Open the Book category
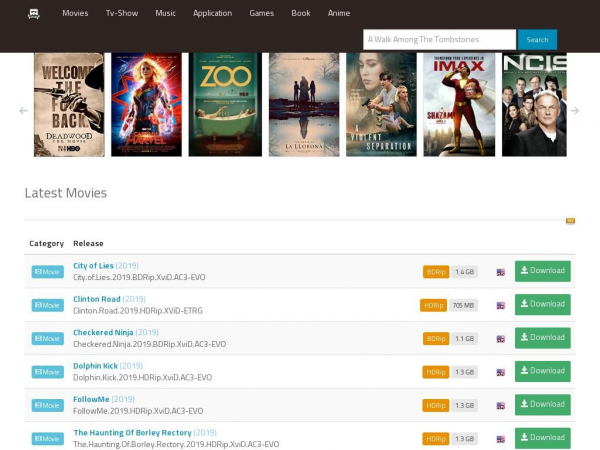 [300, 13]
